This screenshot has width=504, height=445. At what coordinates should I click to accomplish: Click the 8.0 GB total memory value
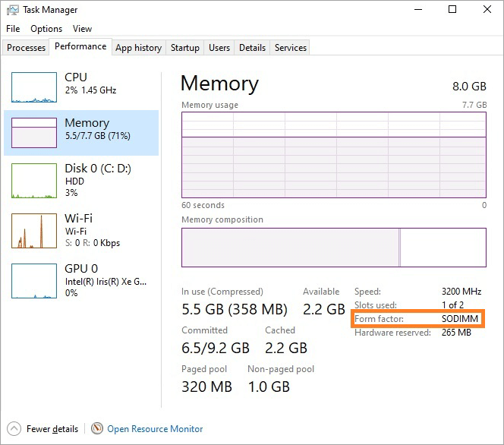(469, 86)
